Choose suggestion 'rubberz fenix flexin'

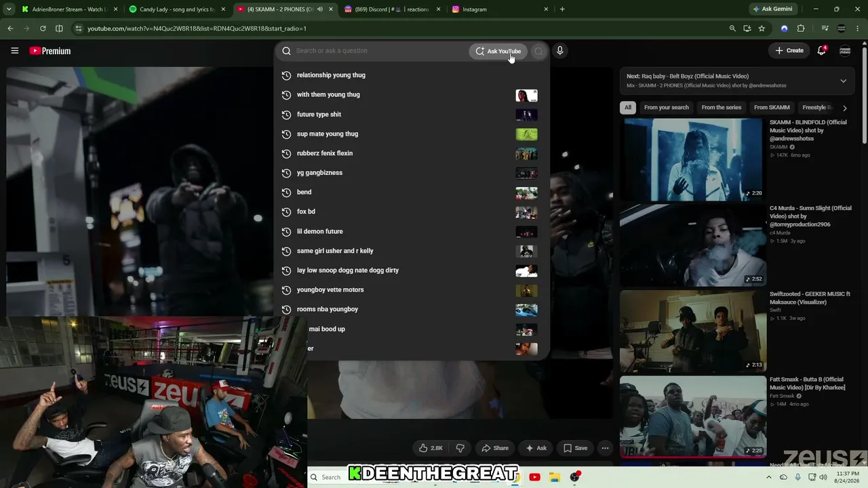[411, 153]
